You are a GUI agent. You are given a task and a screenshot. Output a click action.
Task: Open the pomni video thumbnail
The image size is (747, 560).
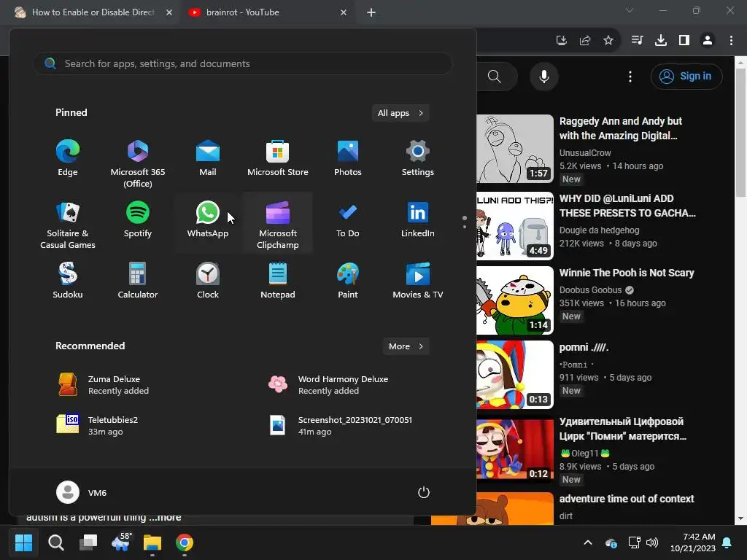click(x=515, y=375)
